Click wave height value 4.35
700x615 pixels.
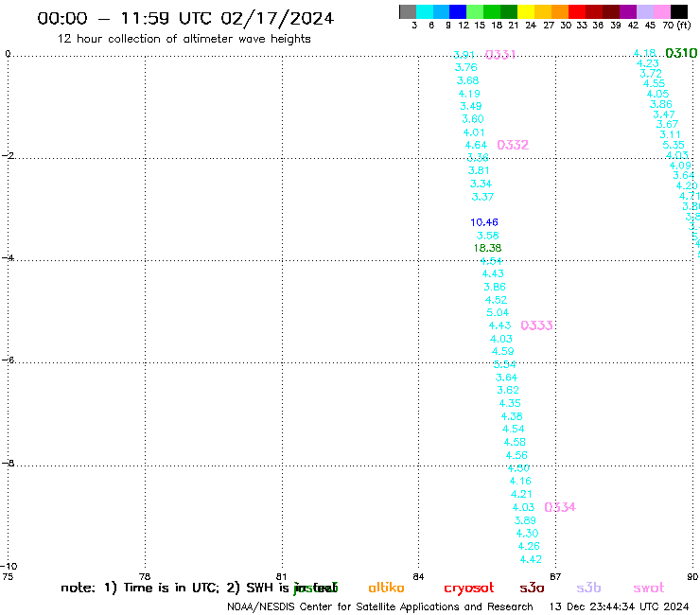[510, 403]
